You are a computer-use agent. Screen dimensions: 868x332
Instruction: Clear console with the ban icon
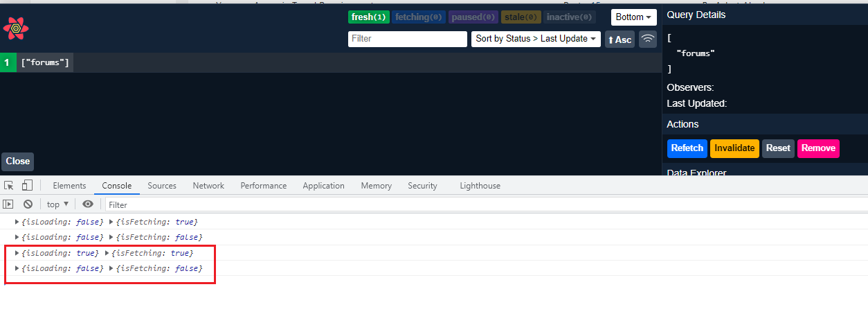coord(28,204)
